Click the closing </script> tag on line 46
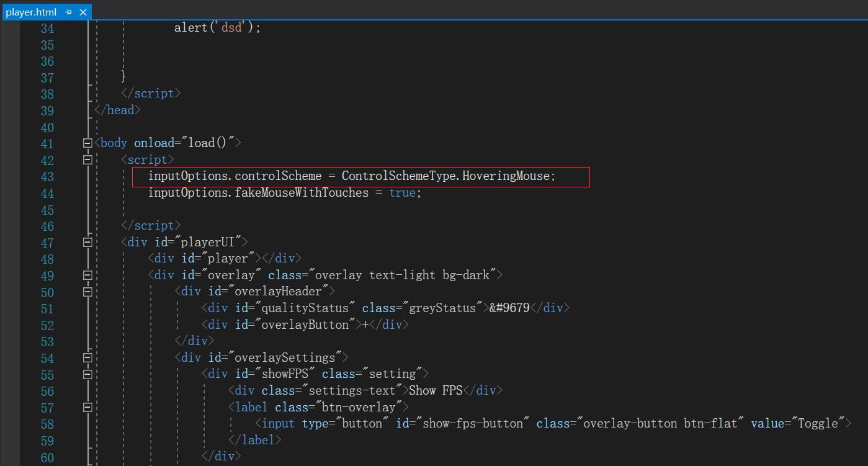This screenshot has width=868, height=466. coord(151,225)
